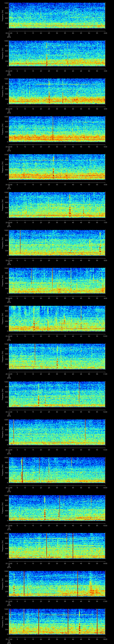Select the spectrogram panel starting at 20:06:00
The height and width of the screenshot is (644, 114).
pyautogui.click(x=57, y=205)
